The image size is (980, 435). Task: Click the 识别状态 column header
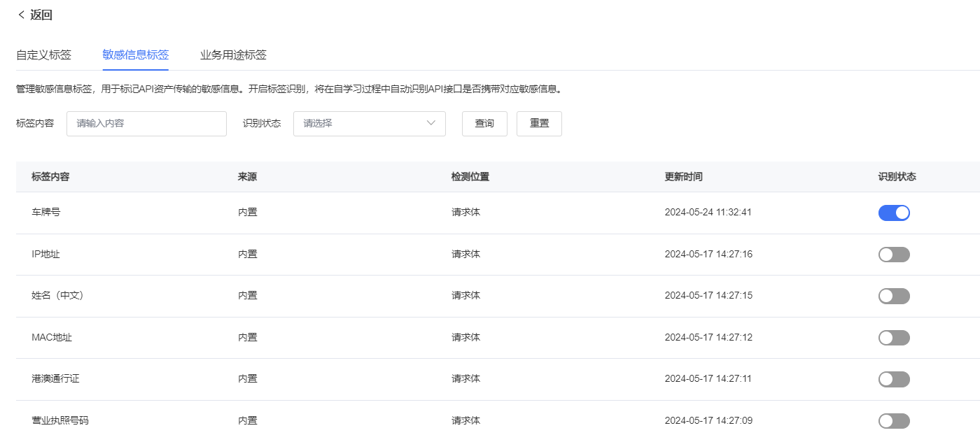897,177
